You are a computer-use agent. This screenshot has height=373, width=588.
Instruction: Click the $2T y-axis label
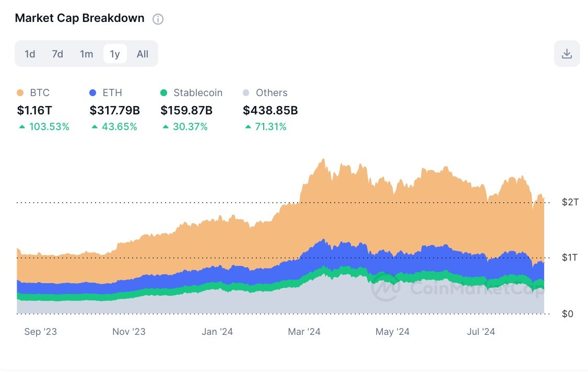click(x=570, y=202)
